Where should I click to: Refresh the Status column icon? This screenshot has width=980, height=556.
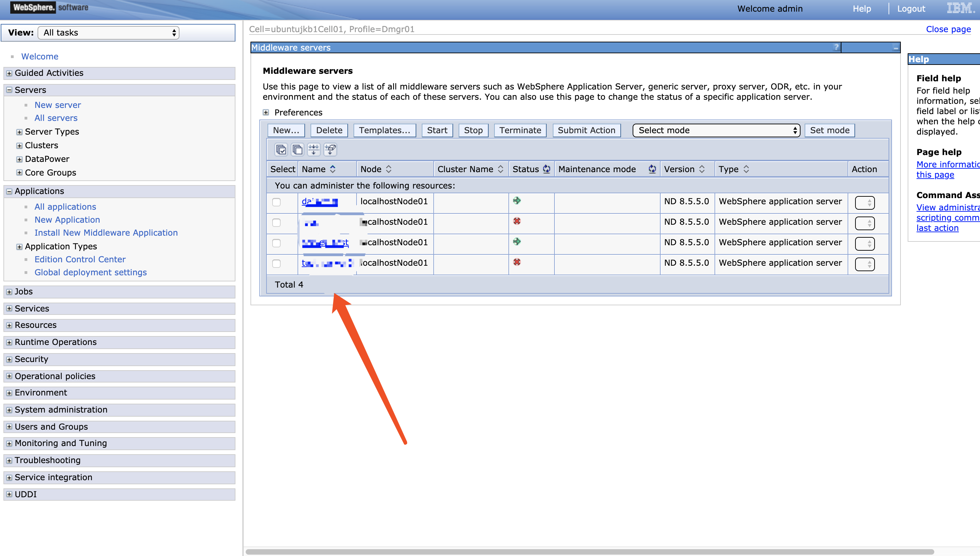[546, 169]
